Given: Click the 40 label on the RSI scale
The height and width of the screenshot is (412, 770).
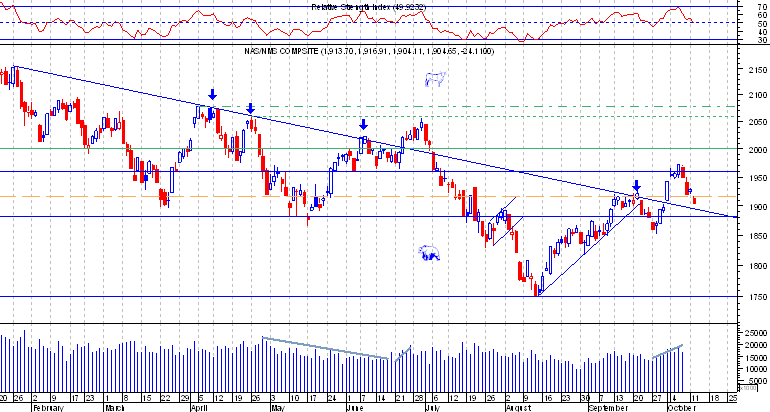Looking at the screenshot, I should click(762, 31).
